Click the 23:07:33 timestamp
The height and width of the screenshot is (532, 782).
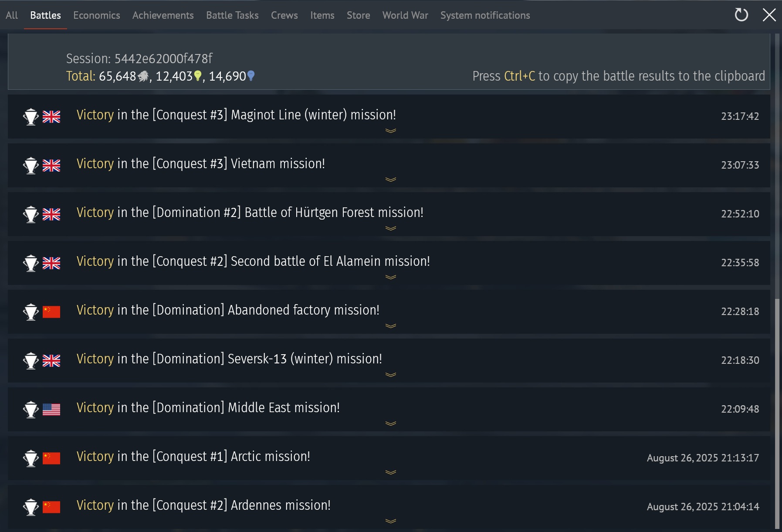[740, 165]
